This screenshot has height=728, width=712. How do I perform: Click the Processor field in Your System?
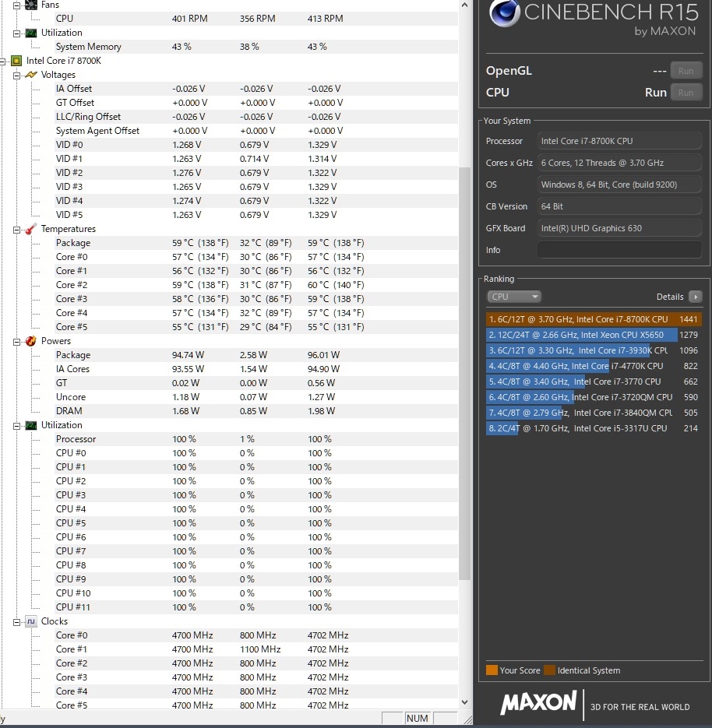click(619, 141)
